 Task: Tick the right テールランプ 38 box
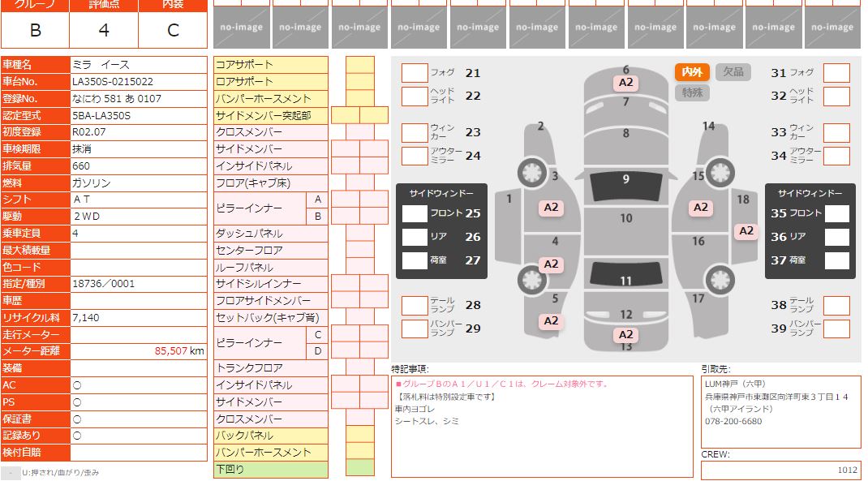click(836, 306)
